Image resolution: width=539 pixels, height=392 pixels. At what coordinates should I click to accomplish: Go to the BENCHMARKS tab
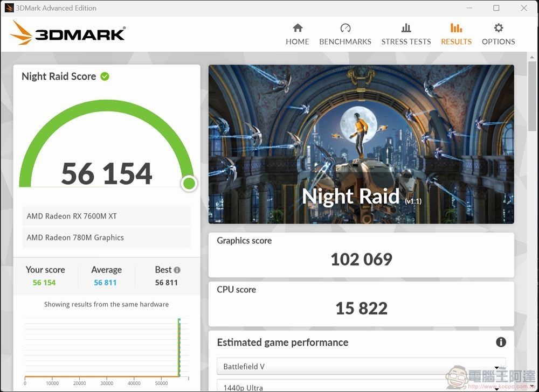345,34
